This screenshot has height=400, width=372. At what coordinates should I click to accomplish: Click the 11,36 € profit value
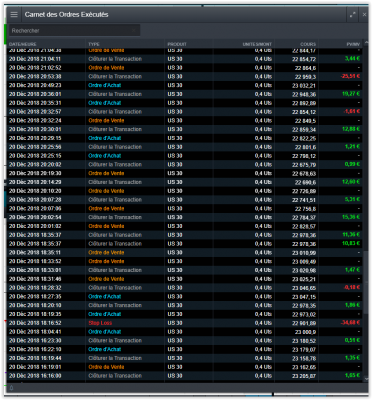tap(351, 235)
